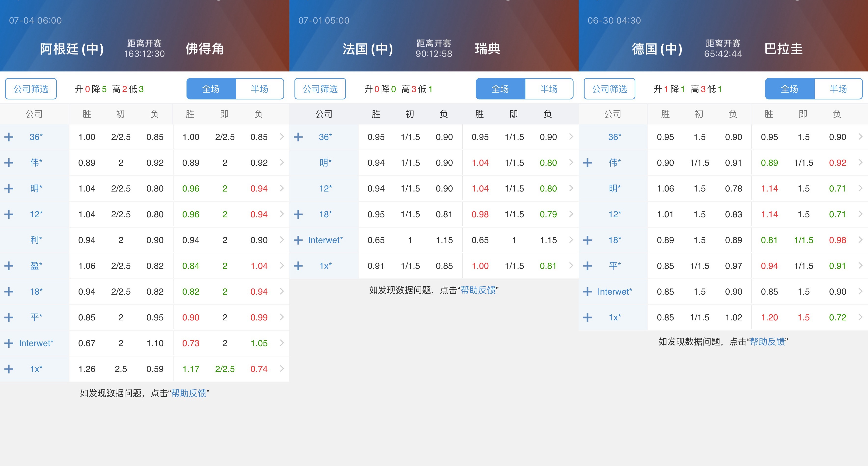The height and width of the screenshot is (466, 868).
Task: Open 帮助反馈 link under Argentina table
Action: pyautogui.click(x=189, y=393)
